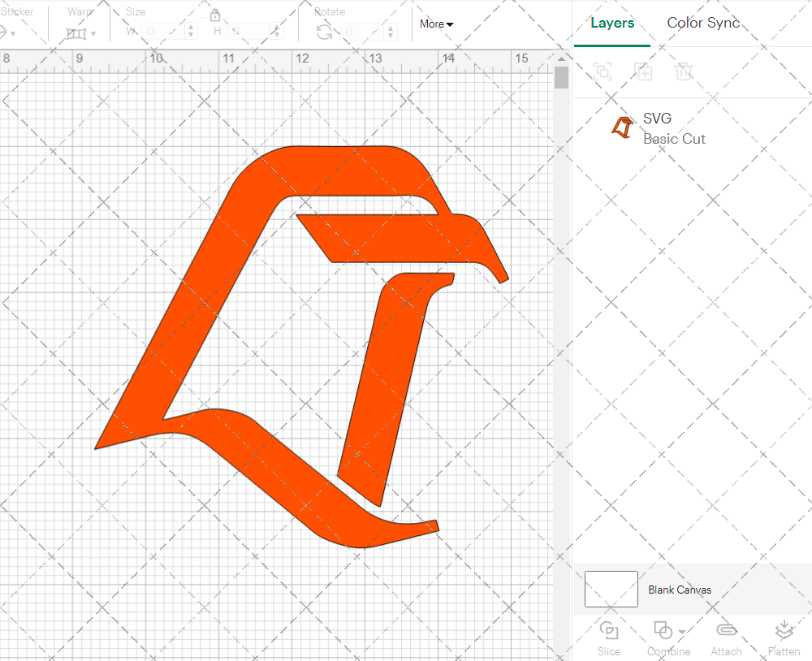Viewport: 812px width, 661px height.
Task: Click the Delete layer trash icon
Action: [x=685, y=71]
